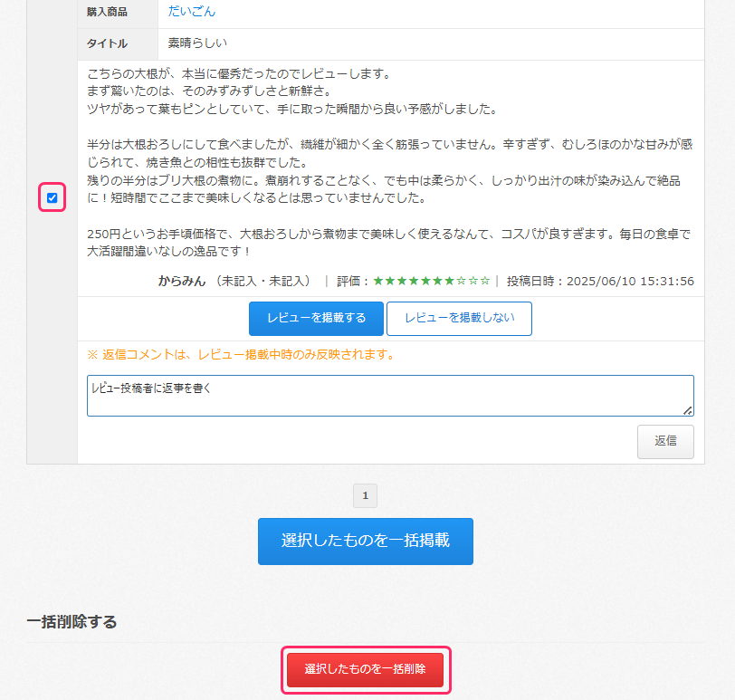Publish selected reviews with 選択したものを一括掲載

[366, 541]
